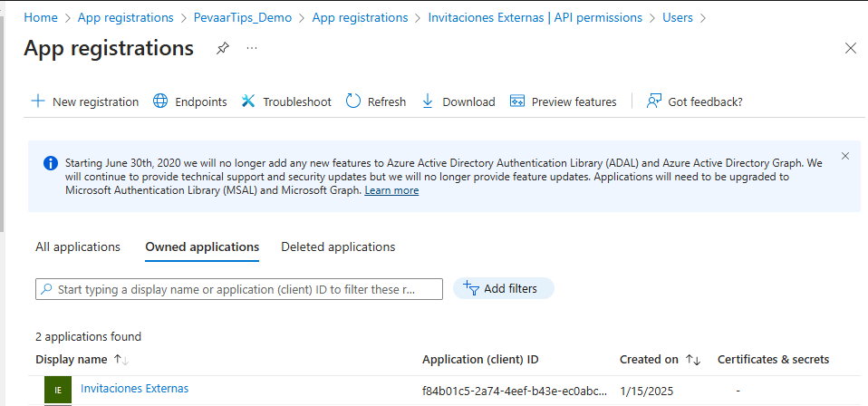Click the '2 applications found' text
This screenshot has height=406, width=868.
tap(89, 336)
